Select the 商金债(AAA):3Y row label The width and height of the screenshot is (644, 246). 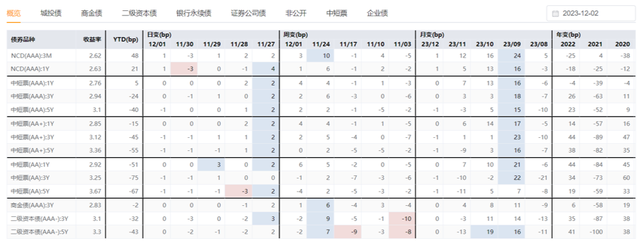pos(32,205)
